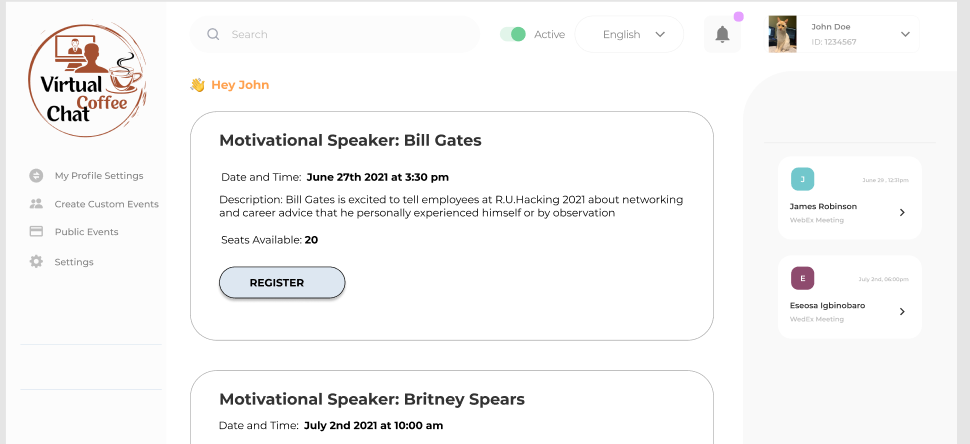Click the purple E avatar badge

pos(802,278)
